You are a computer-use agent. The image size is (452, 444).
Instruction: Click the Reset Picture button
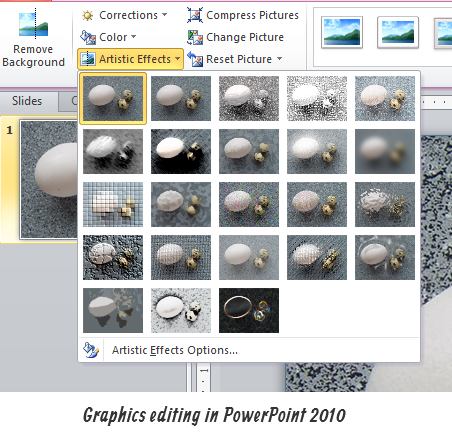pyautogui.click(x=230, y=59)
